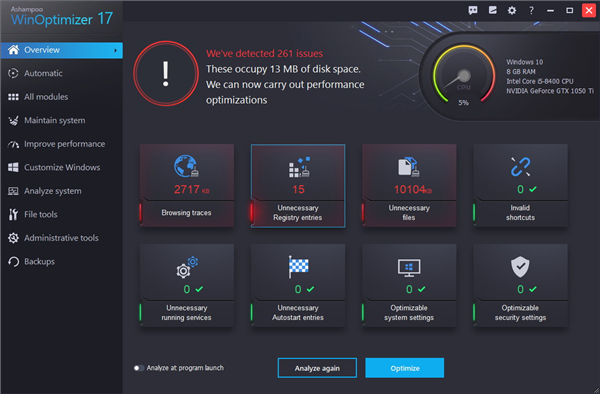The height and width of the screenshot is (394, 600).
Task: Open the All modules menu item
Action: point(61,97)
